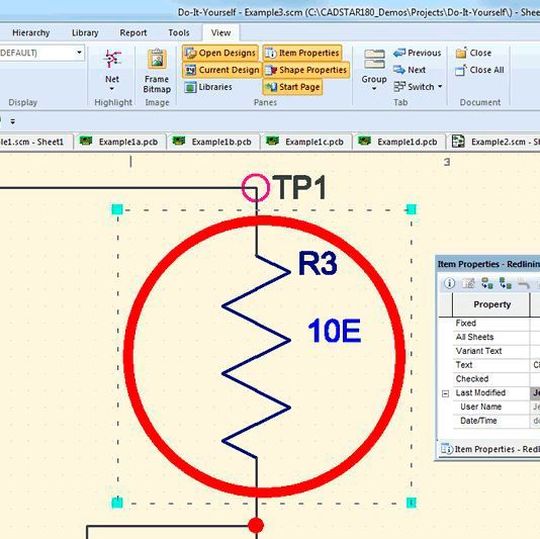Open the quick access toolbar customize arrow
The width and height of the screenshot is (540, 539).
(x=13, y=121)
